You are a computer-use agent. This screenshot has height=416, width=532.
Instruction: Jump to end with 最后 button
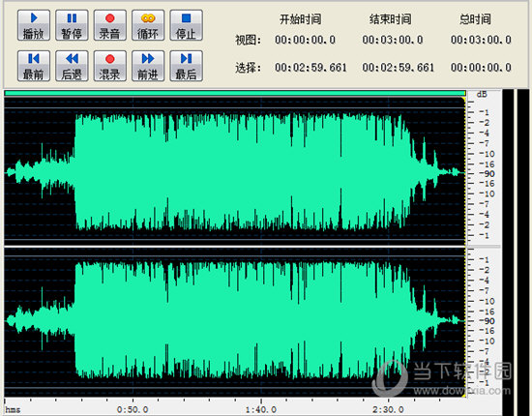pyautogui.click(x=187, y=66)
